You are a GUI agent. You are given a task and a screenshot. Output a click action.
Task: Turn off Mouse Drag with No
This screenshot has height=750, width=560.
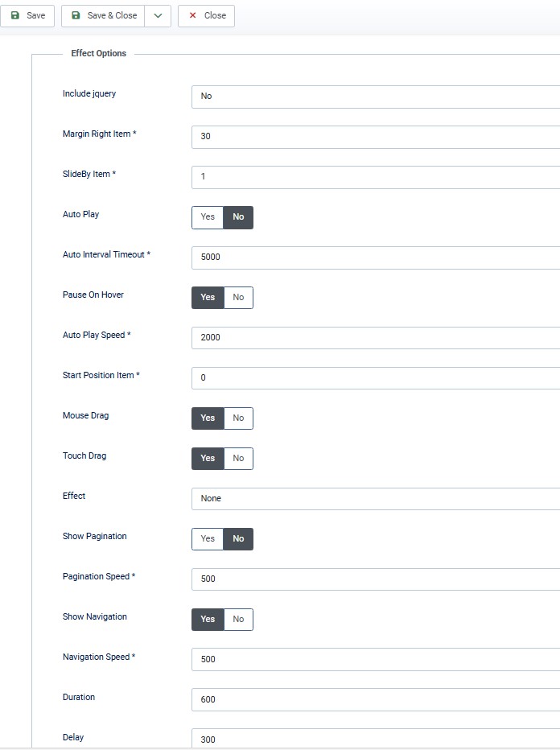click(238, 418)
